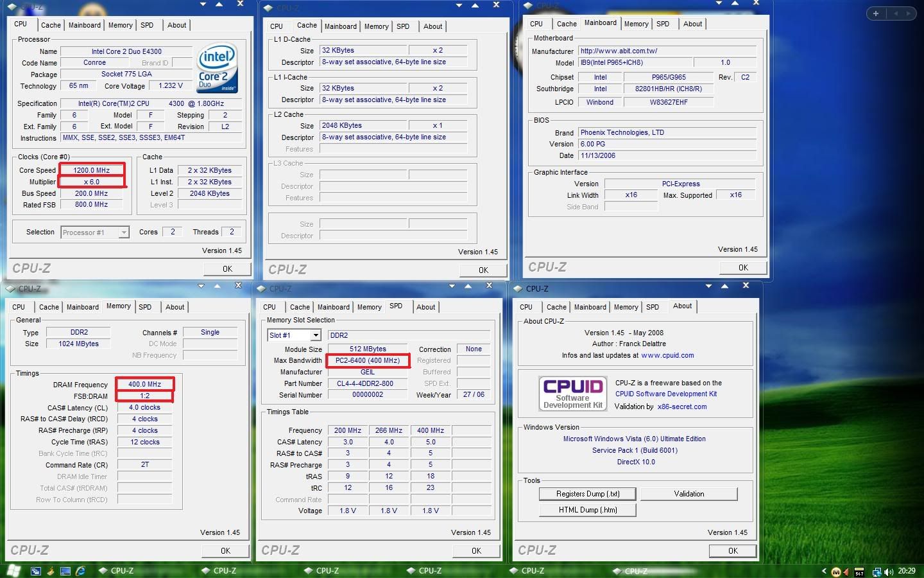Click the Microsoft Windows Vista Ultimate Edition text
924x578 pixels.
(x=635, y=439)
